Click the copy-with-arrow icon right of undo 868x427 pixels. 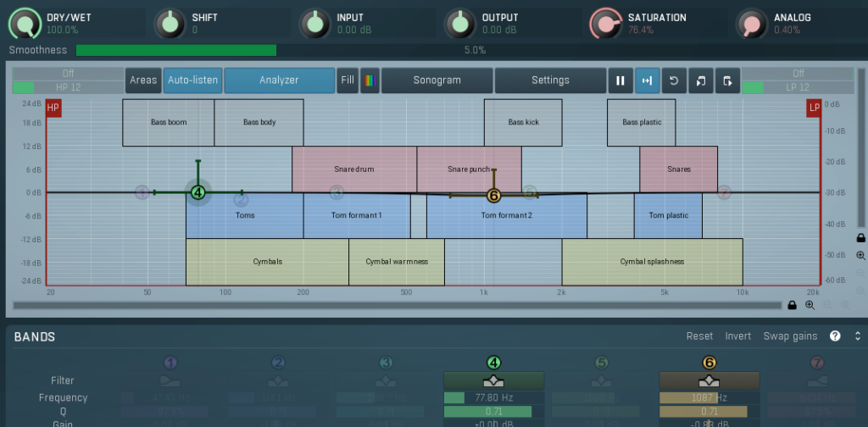tap(700, 80)
